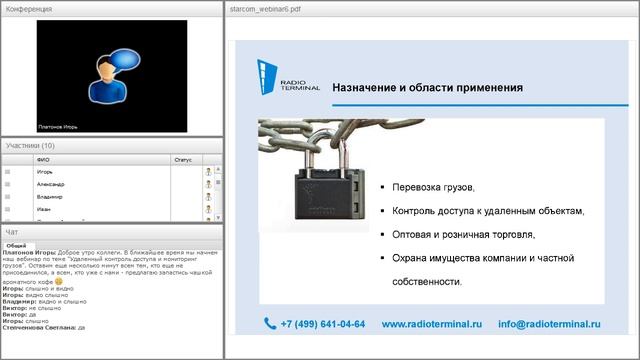Screen dimensions: 640x360
Task: Click the participants list scroll up arrow
Action: click(218, 169)
